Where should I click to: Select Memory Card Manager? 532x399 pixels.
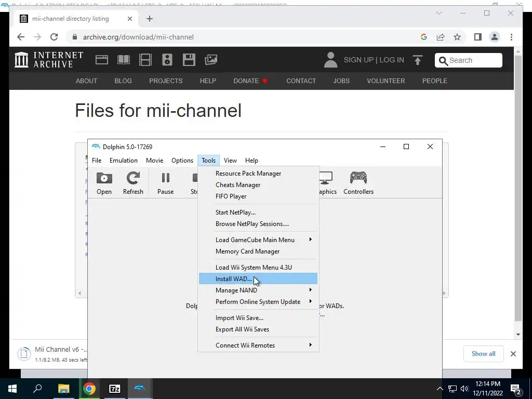click(x=258, y=251)
